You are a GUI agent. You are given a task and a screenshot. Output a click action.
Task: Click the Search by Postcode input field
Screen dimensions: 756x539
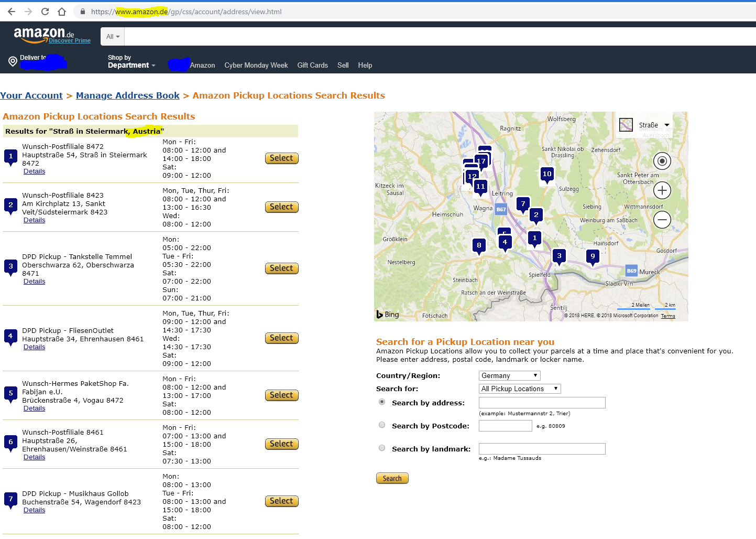[x=506, y=426]
